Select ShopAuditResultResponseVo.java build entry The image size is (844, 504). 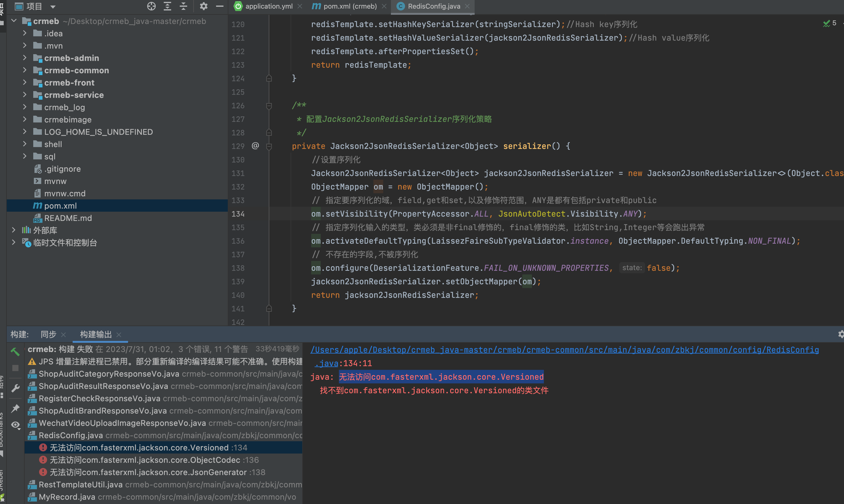163,386
